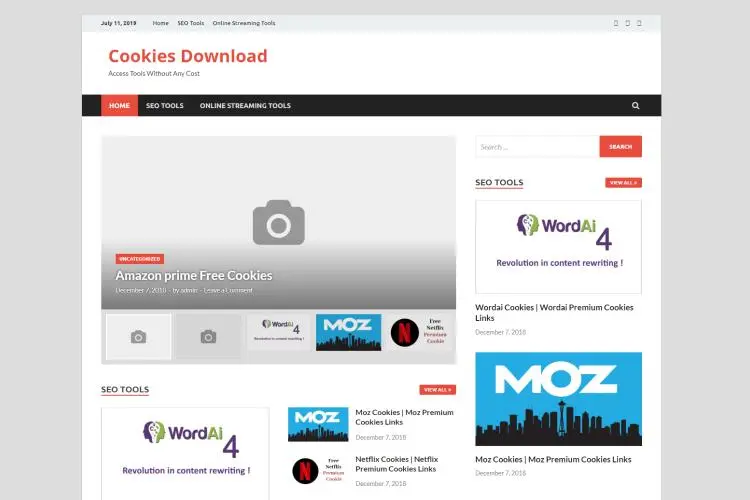The image size is (750, 500).
Task: Open the Cookies Download site title
Action: click(x=188, y=56)
